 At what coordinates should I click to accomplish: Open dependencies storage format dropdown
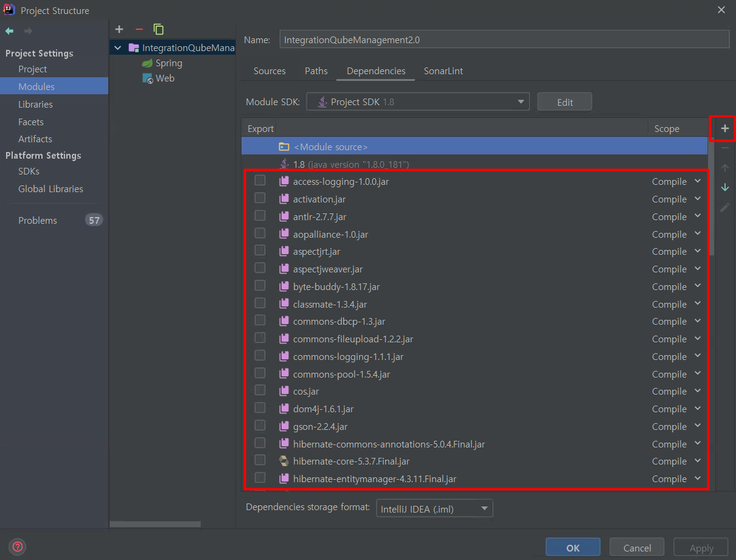pos(434,508)
